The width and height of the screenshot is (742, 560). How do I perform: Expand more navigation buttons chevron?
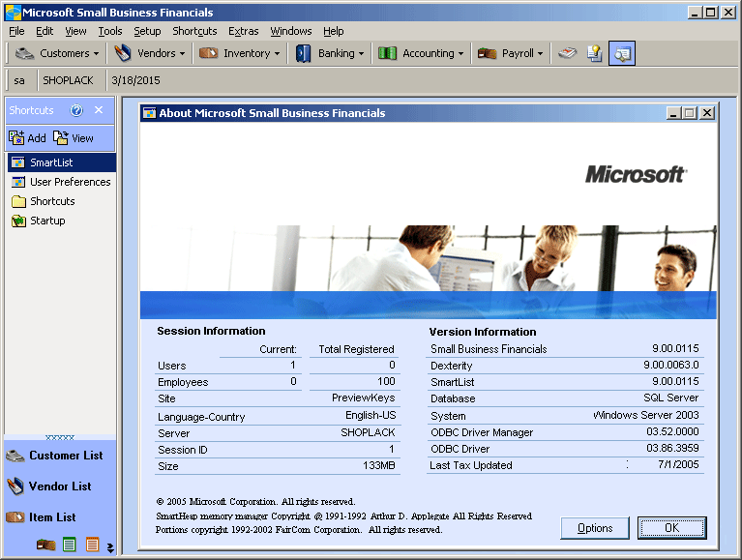(x=110, y=547)
